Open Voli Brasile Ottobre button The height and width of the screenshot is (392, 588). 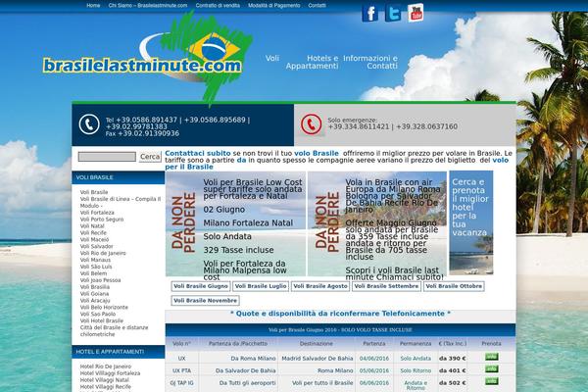454,286
